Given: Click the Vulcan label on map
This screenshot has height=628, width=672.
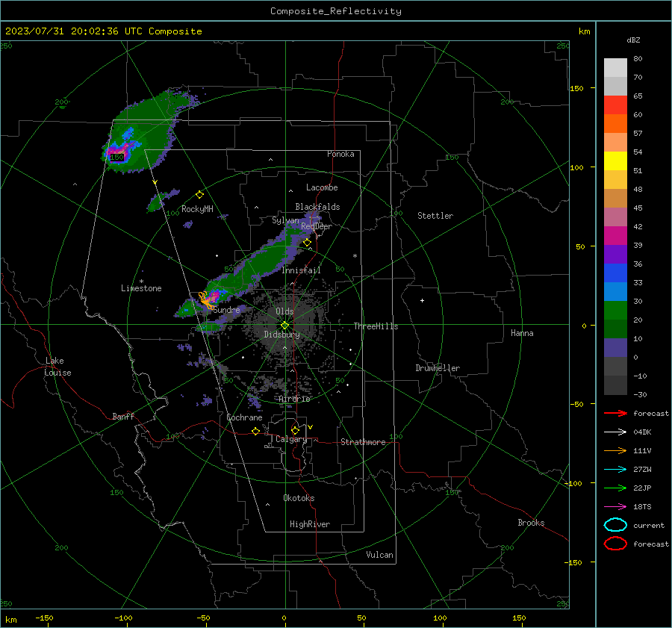Looking at the screenshot, I should click(379, 555).
